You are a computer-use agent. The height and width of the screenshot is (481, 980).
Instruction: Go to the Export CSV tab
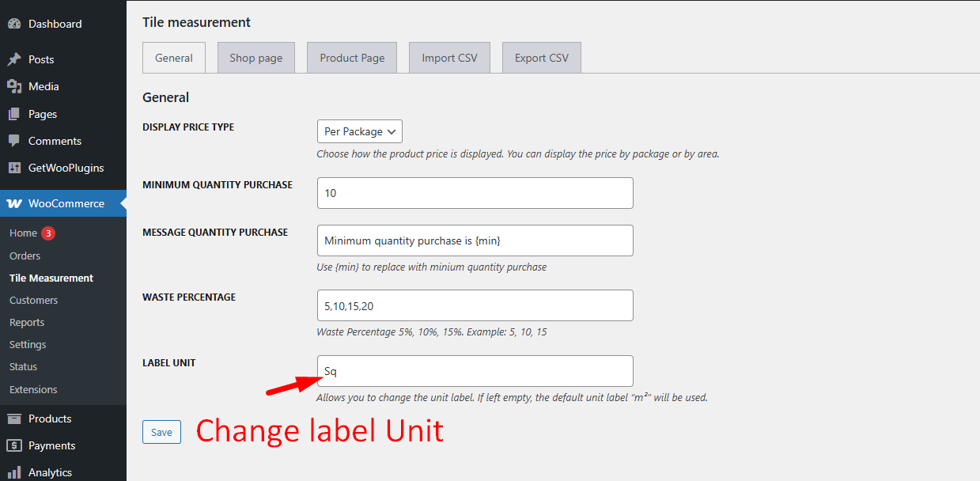pyautogui.click(x=542, y=58)
